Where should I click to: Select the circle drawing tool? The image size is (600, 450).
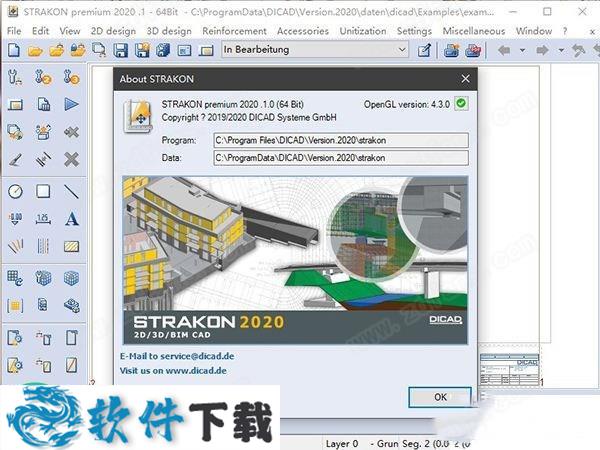pos(15,191)
